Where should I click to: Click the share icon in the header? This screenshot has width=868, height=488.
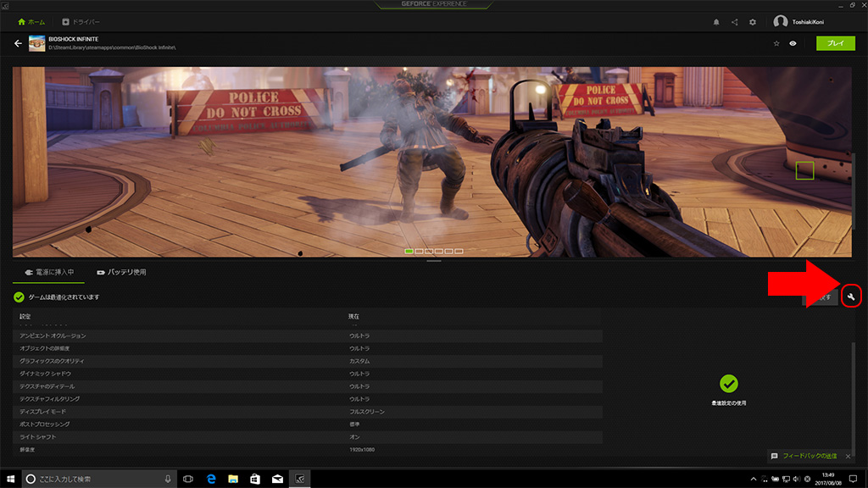(x=734, y=22)
